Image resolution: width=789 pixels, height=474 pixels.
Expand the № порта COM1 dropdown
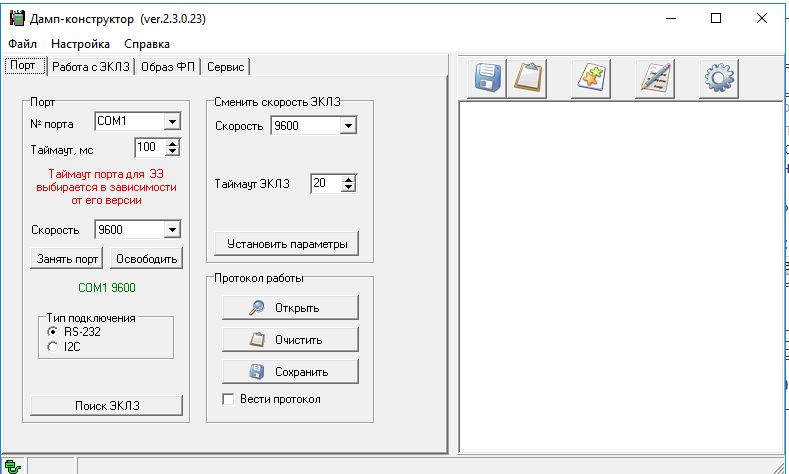pyautogui.click(x=171, y=121)
